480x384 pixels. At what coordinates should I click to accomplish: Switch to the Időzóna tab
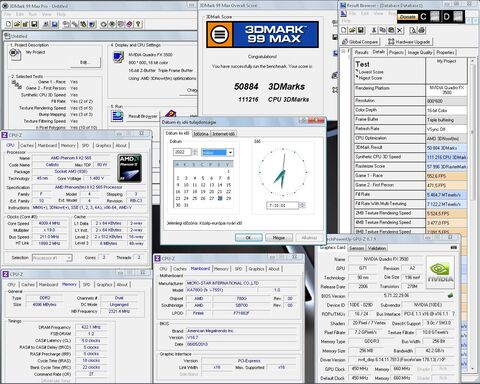point(201,134)
